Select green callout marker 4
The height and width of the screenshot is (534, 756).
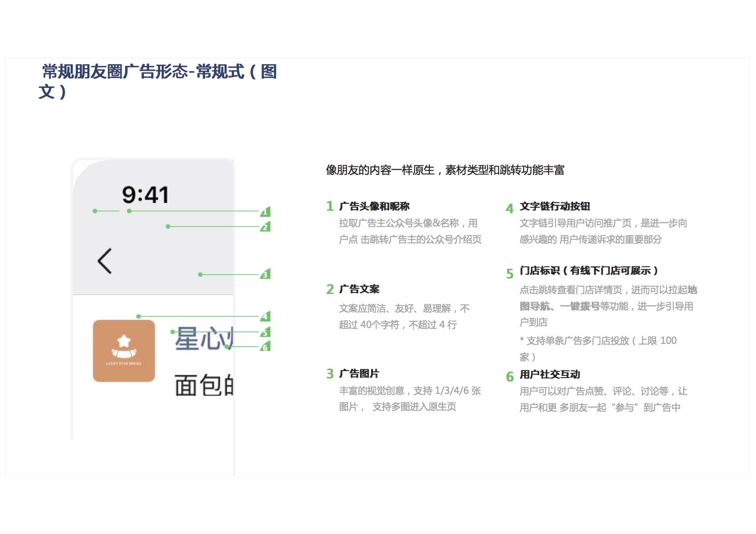pyautogui.click(x=266, y=316)
